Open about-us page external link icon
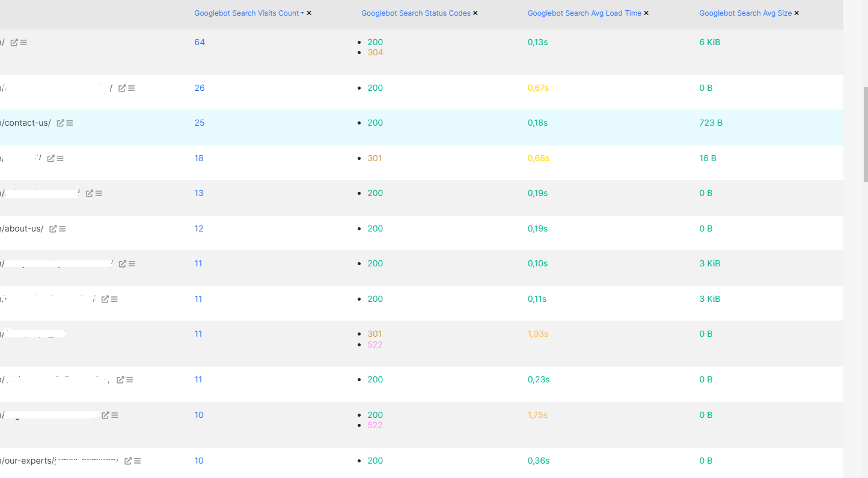This screenshot has width=868, height=478. (53, 229)
